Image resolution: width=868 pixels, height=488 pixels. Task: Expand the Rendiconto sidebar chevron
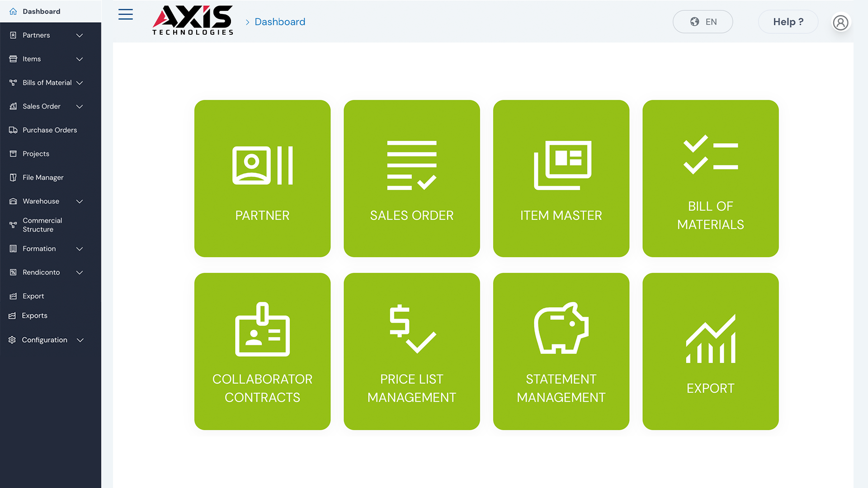coord(80,272)
